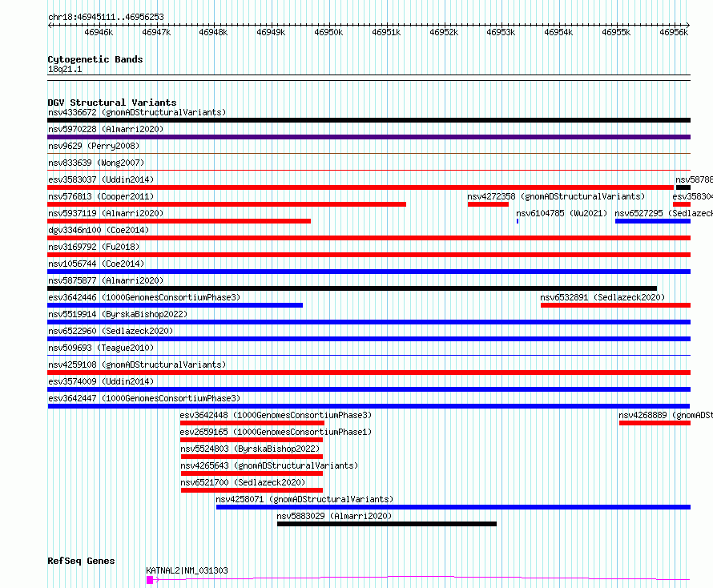This screenshot has width=713, height=588.
Task: Click the left arrow of ruler
Action: click(50, 26)
